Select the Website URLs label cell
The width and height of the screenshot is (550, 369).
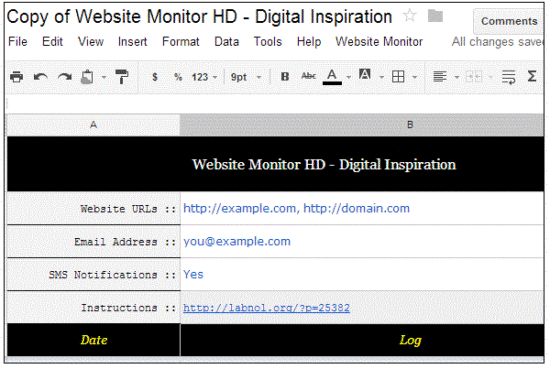click(93, 209)
